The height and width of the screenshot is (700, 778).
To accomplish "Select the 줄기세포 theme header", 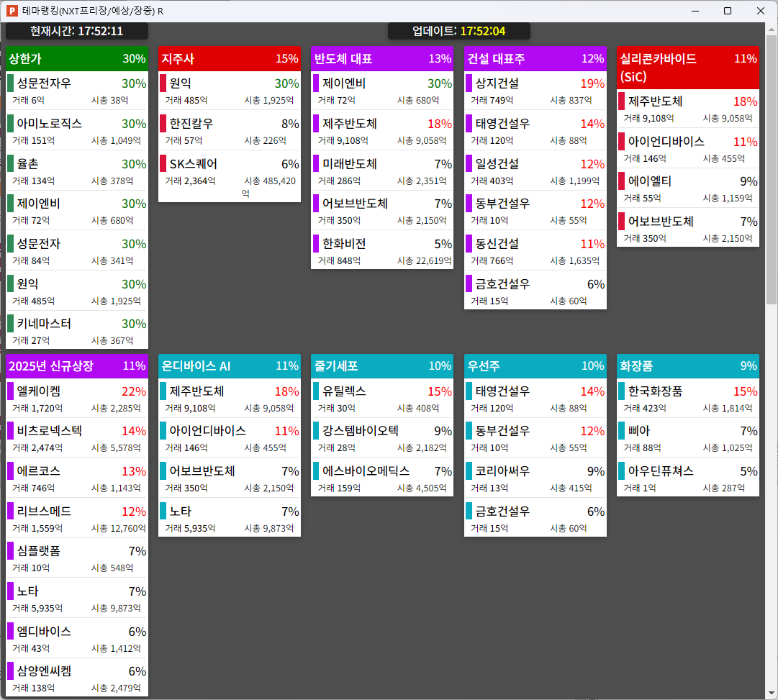I will [381, 365].
